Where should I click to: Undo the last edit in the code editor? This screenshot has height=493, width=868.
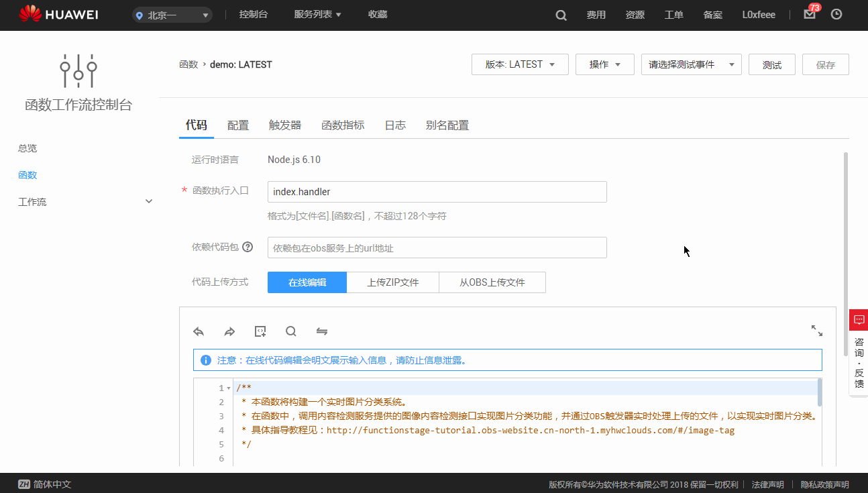click(199, 331)
